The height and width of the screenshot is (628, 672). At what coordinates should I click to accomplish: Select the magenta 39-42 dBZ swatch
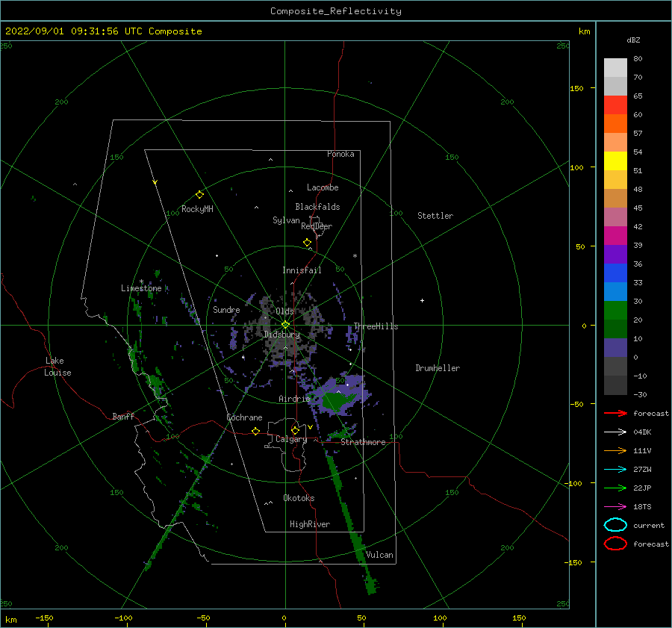[x=615, y=235]
